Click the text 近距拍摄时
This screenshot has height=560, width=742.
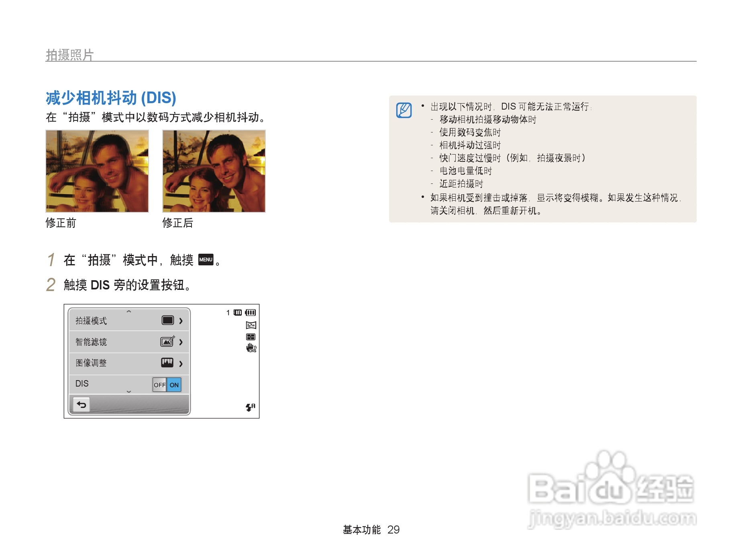point(461,184)
